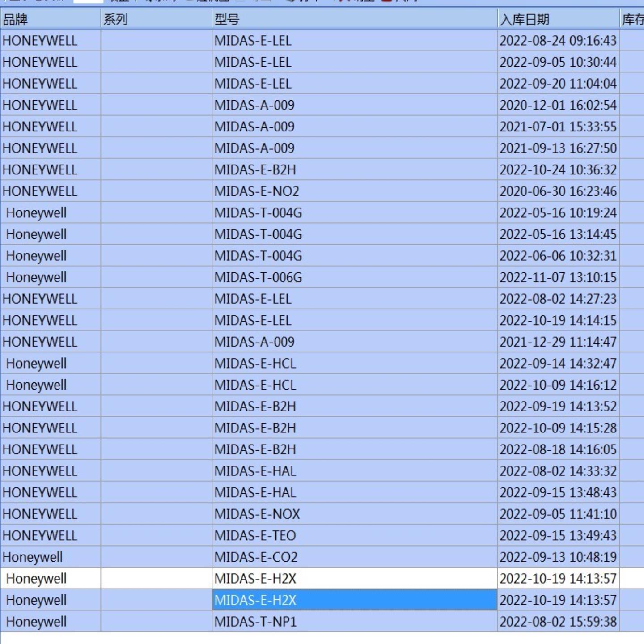Select date 2022-09-14 14:32:47
644x644 pixels.
coord(559,364)
